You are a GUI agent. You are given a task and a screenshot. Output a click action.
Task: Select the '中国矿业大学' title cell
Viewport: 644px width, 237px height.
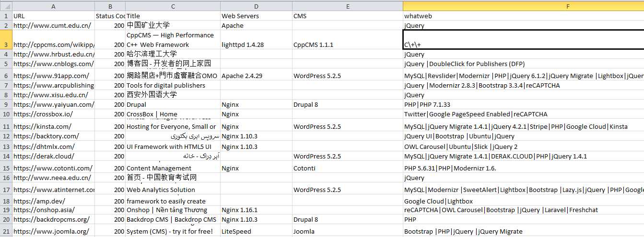click(x=173, y=25)
